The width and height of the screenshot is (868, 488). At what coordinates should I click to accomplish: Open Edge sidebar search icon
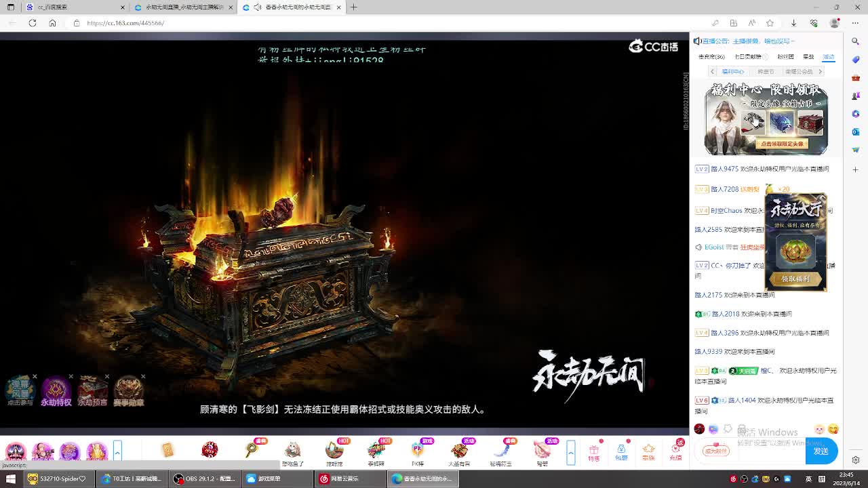856,41
